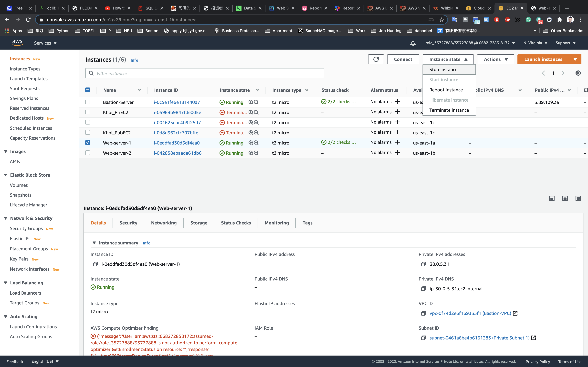Click the notifications bell icon
This screenshot has height=367, width=588.
coord(413,43)
